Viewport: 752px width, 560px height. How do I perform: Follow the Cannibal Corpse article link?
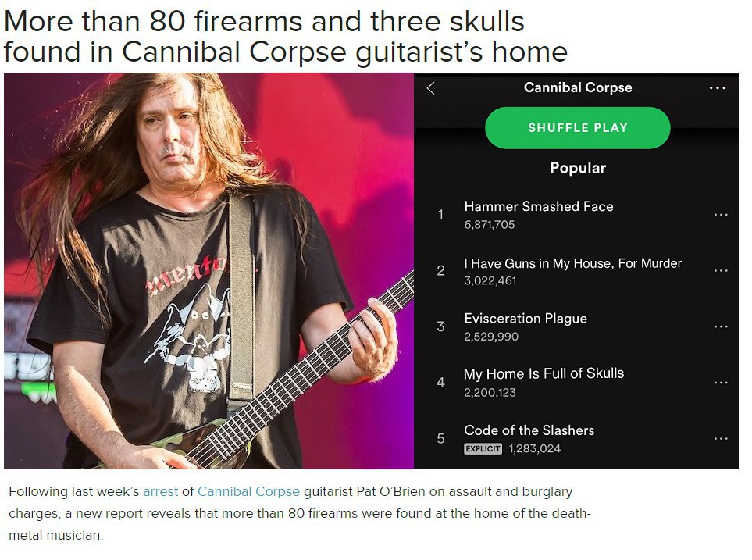[x=248, y=492]
